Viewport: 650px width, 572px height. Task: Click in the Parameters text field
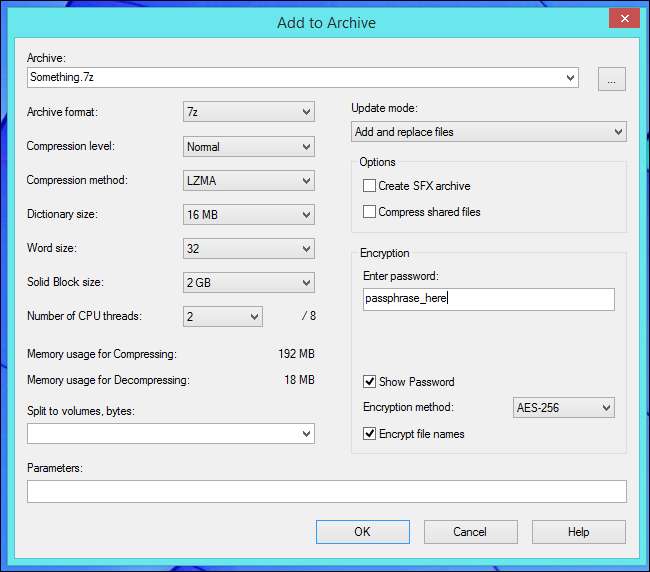click(326, 491)
